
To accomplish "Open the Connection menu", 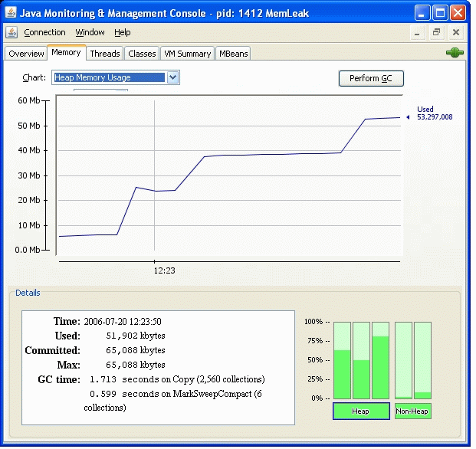I will tap(44, 32).
